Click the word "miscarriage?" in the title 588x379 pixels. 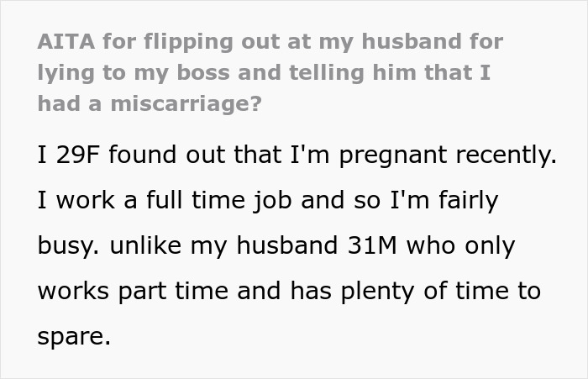point(186,103)
